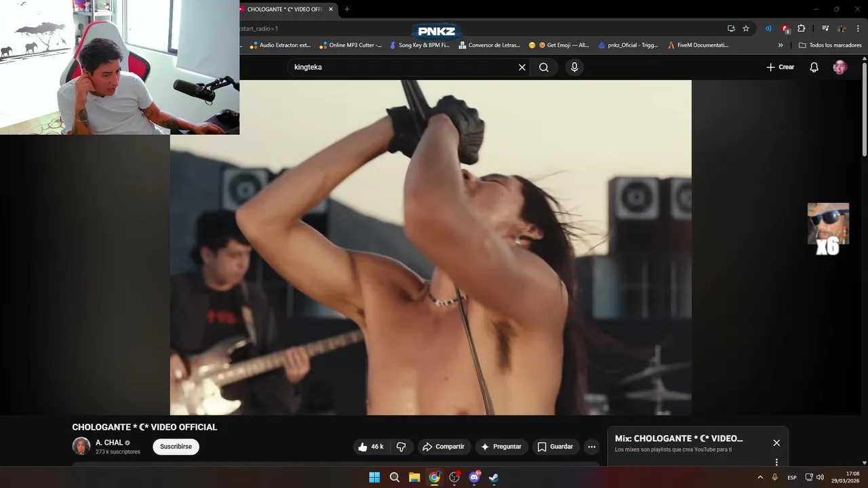The width and height of the screenshot is (868, 488).
Task: Click the tray microphone indicator
Action: click(775, 477)
